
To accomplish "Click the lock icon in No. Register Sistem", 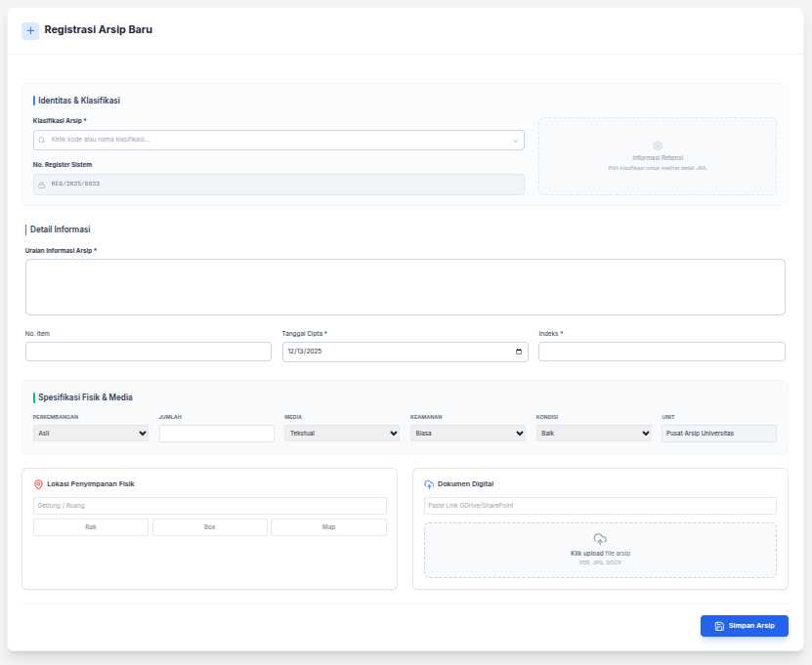I will [42, 185].
